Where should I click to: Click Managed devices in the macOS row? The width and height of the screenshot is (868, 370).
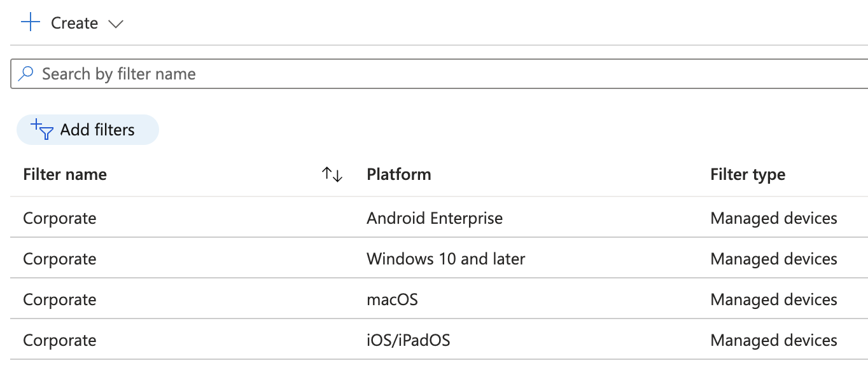(773, 299)
